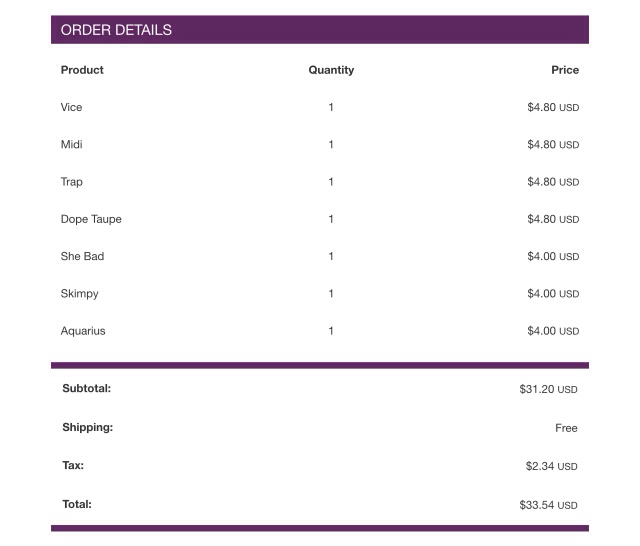Click the Shipping label

click(x=87, y=427)
